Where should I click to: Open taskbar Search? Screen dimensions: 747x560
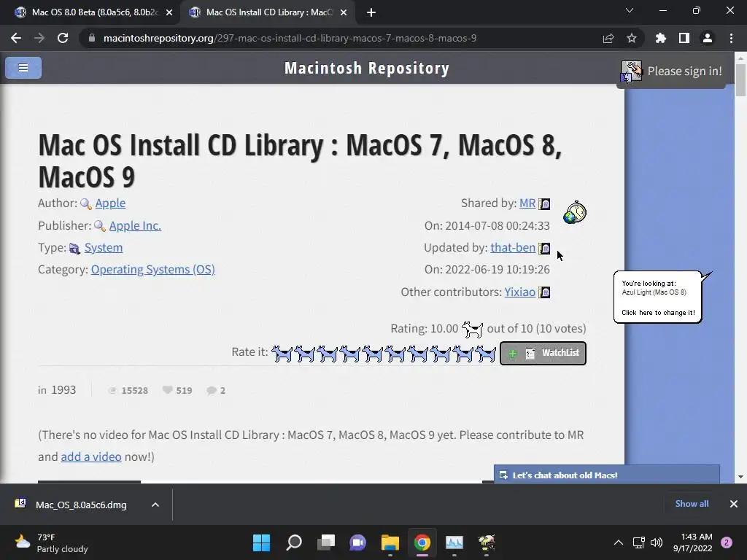(293, 542)
